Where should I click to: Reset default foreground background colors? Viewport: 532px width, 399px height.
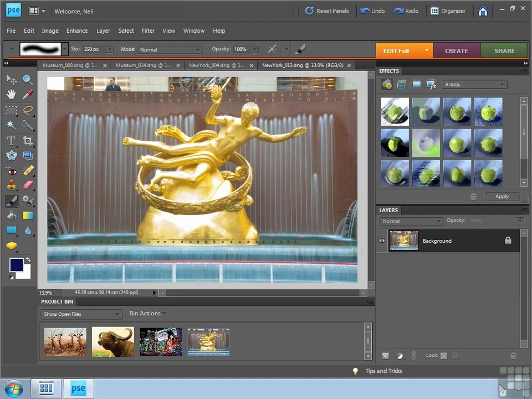(11, 277)
